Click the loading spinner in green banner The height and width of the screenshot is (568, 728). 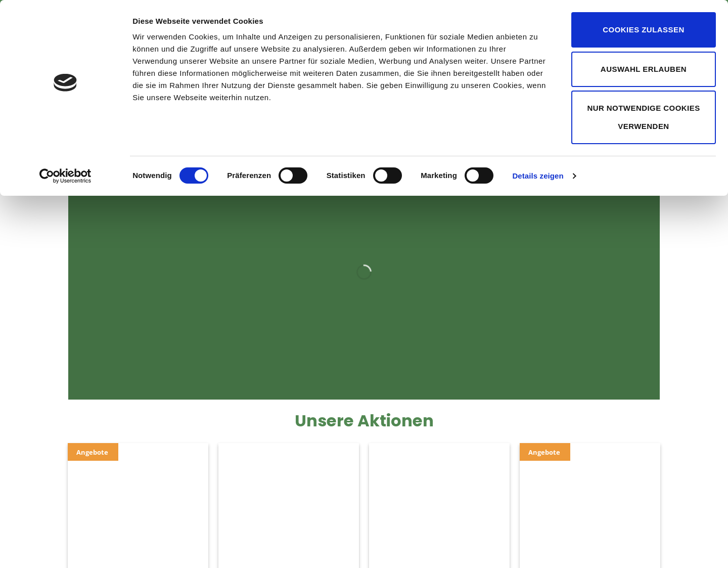(364, 272)
